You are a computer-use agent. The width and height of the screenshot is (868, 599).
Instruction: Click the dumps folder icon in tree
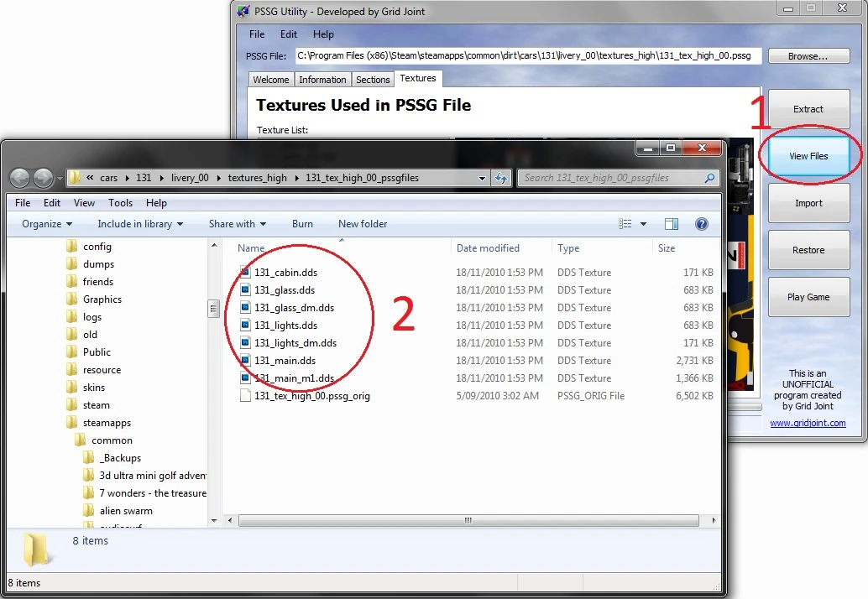coord(72,263)
